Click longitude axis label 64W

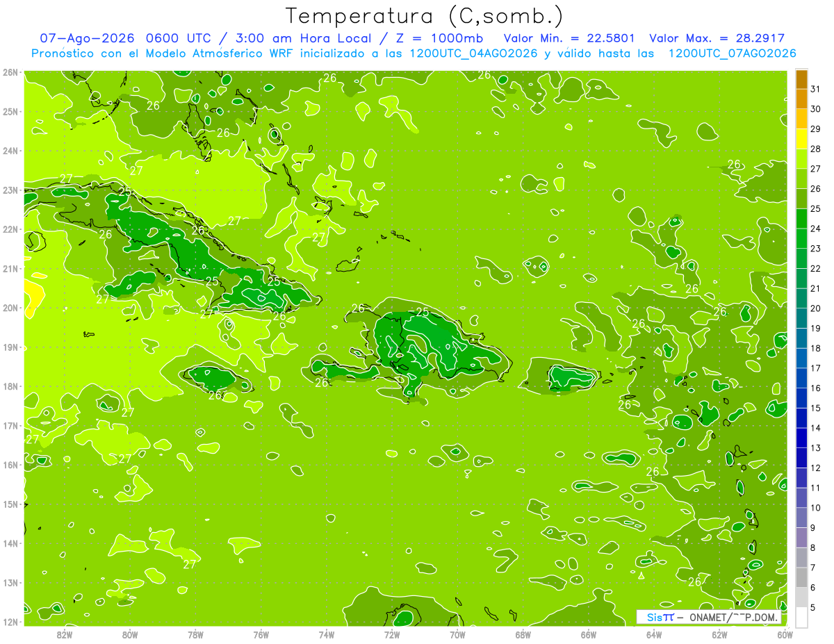click(654, 635)
